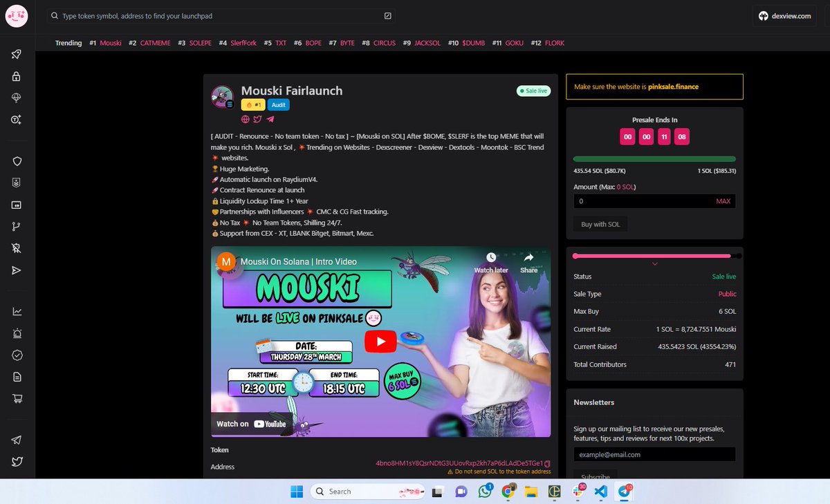Open trending token SOLEPE
830x504 pixels.
(200, 43)
